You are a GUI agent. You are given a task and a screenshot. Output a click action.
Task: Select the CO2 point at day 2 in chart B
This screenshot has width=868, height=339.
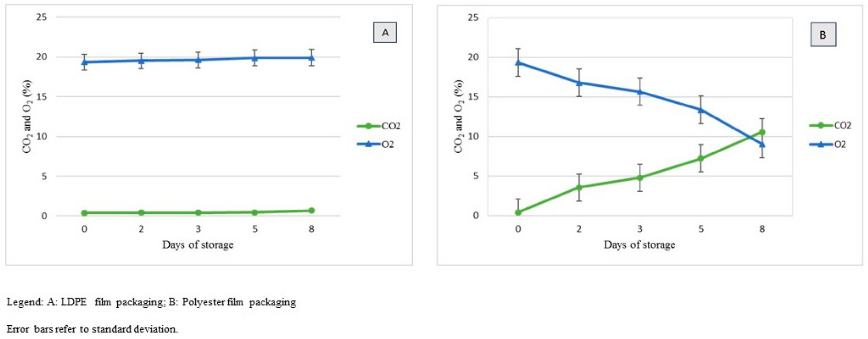click(579, 187)
